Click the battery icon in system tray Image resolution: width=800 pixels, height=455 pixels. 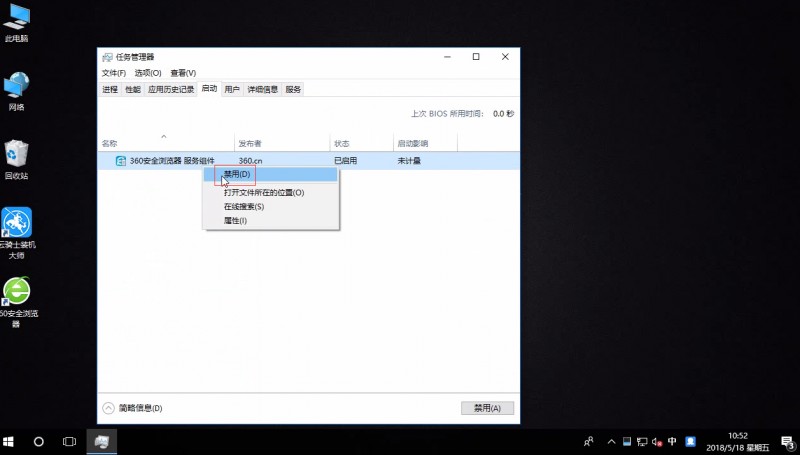(x=627, y=442)
